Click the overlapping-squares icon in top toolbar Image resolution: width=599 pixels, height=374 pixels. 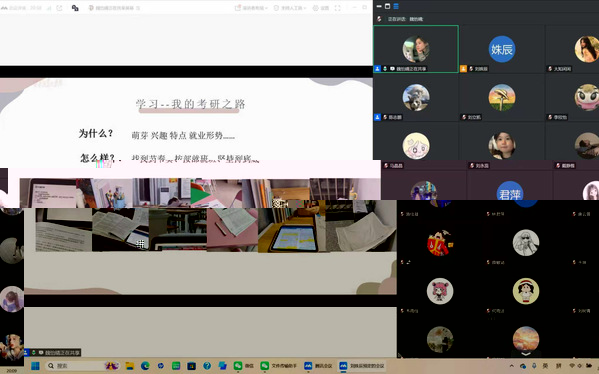(75, 8)
